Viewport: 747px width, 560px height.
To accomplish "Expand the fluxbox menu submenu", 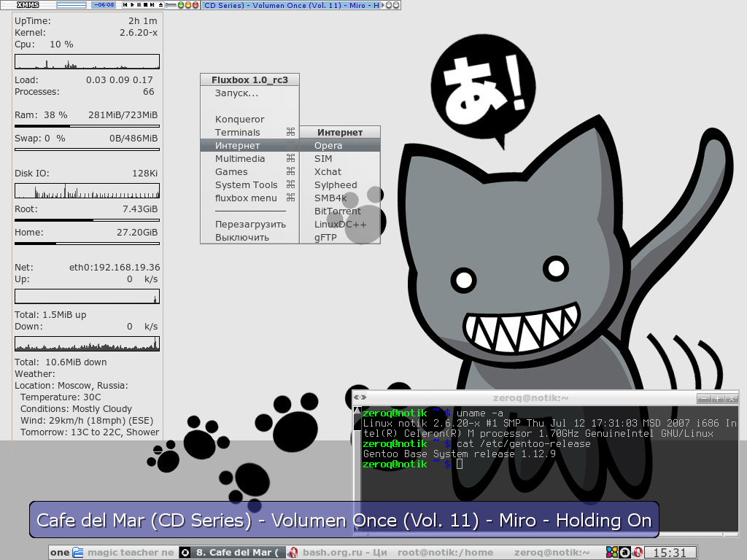I will 249,198.
